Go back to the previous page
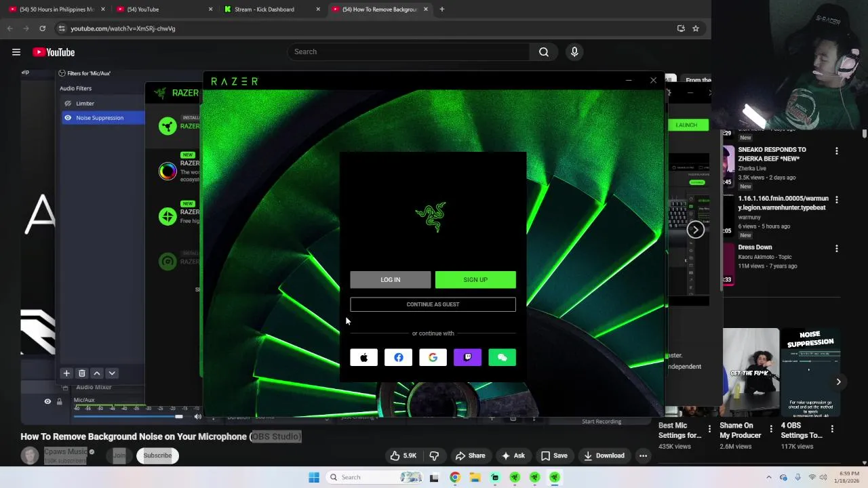868x488 pixels. coord(9,28)
